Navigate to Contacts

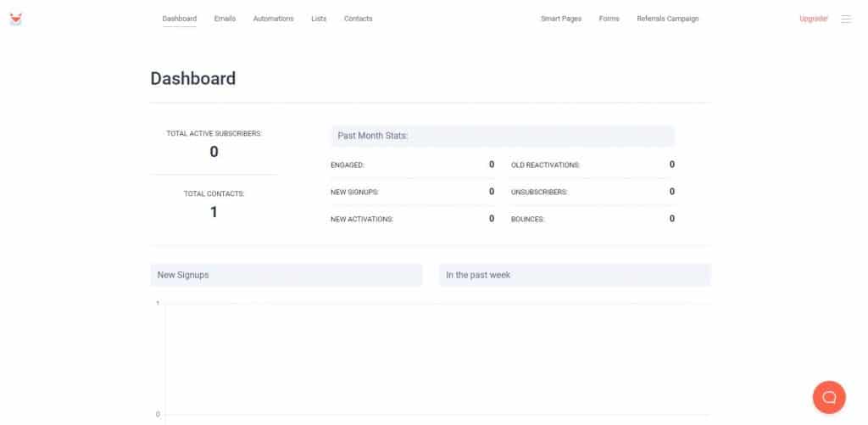[x=358, y=19]
